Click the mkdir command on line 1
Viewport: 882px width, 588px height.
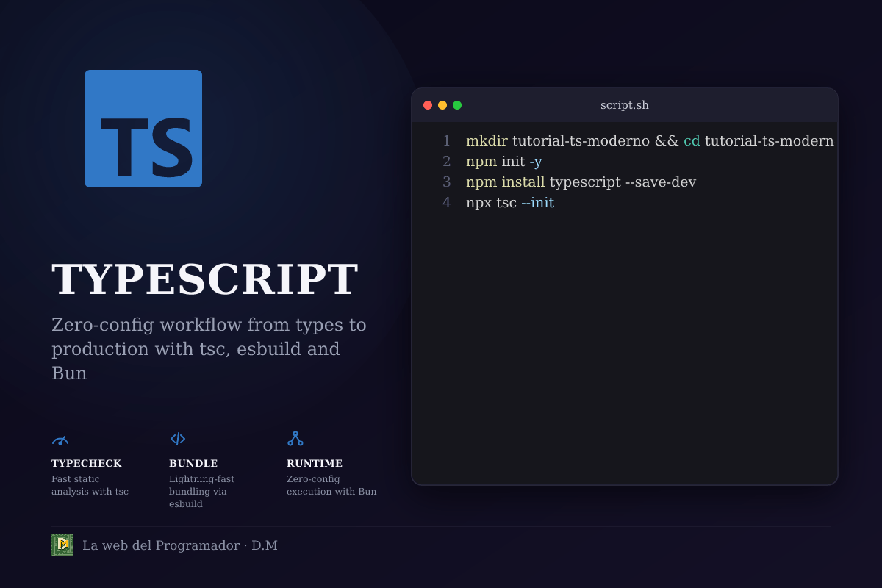click(487, 141)
